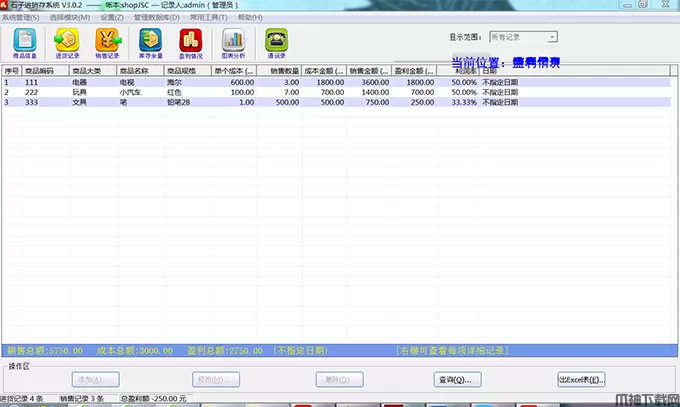Viewport: 680px width, 407px height.
Task: Open the 图表分析 chart icon
Action: click(233, 42)
